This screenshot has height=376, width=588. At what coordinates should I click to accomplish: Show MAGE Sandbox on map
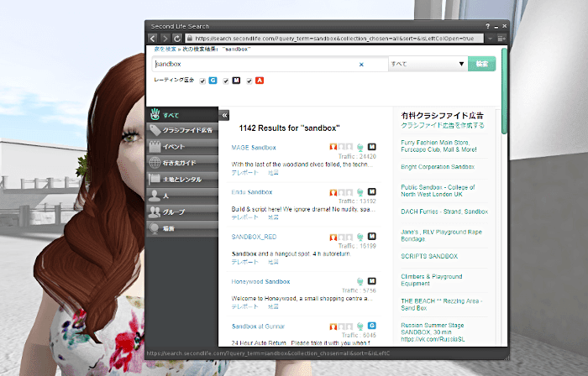[x=273, y=173]
